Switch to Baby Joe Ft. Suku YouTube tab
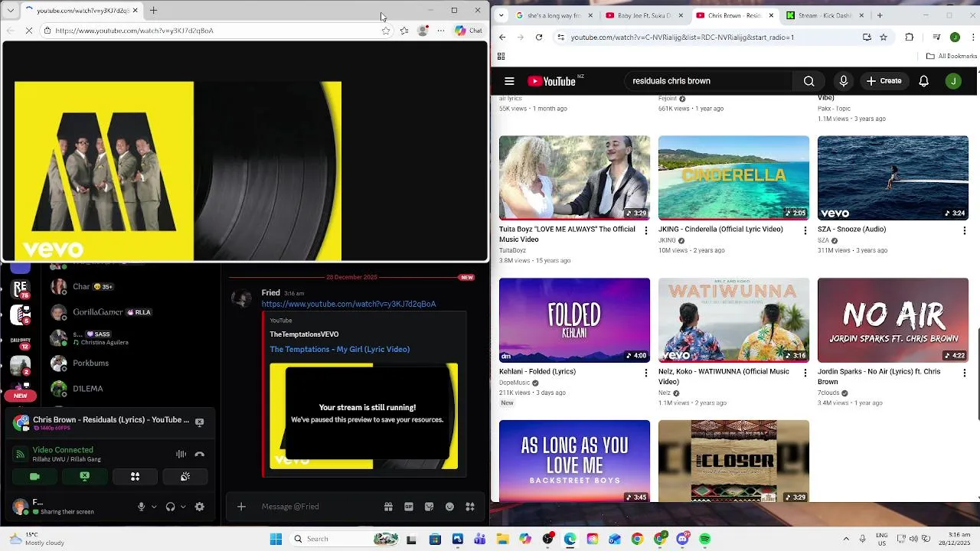The width and height of the screenshot is (980, 551). tap(642, 15)
